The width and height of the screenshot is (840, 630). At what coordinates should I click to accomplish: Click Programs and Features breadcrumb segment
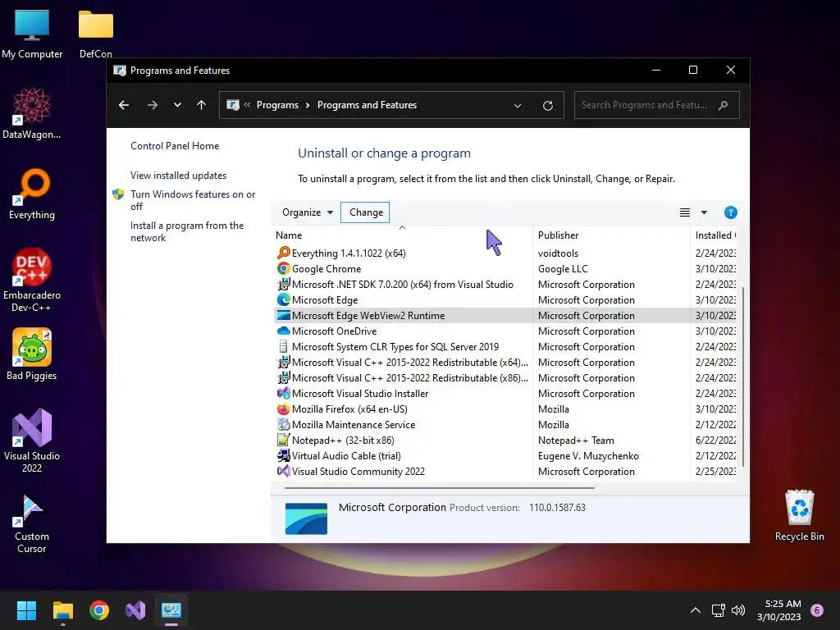click(x=367, y=105)
